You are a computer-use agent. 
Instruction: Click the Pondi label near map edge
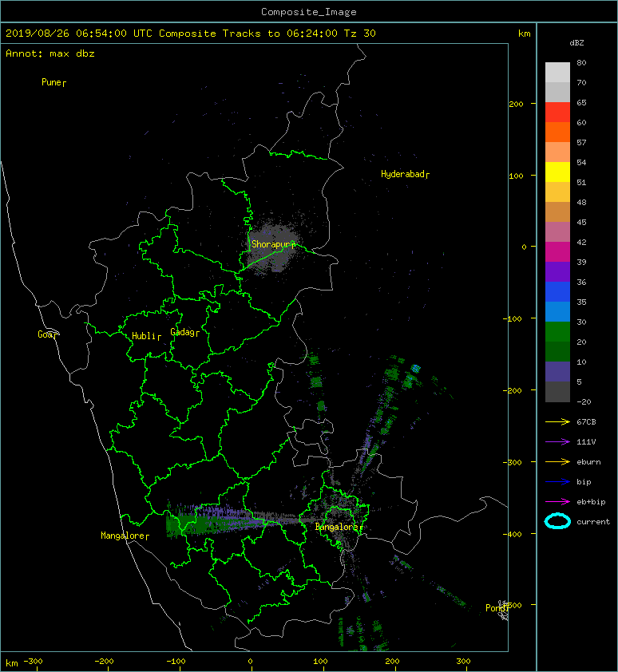click(x=497, y=608)
